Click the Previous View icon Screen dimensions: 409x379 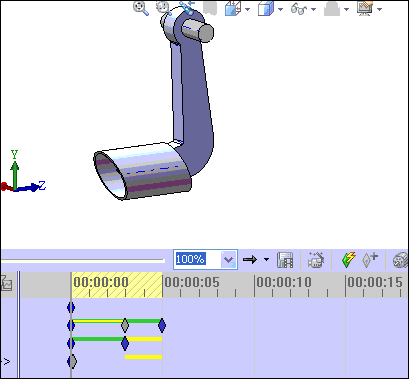(188, 7)
